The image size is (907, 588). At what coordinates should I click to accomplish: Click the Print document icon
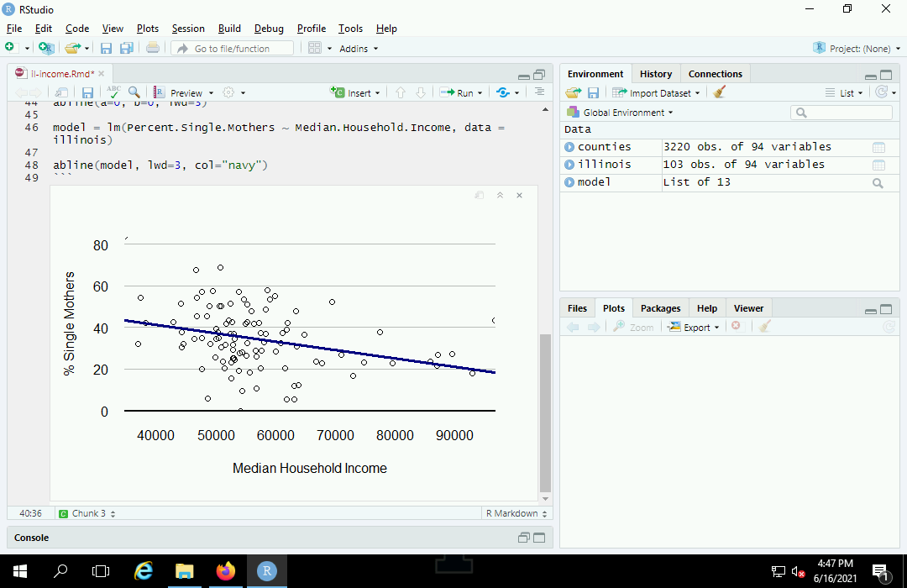tap(153, 49)
